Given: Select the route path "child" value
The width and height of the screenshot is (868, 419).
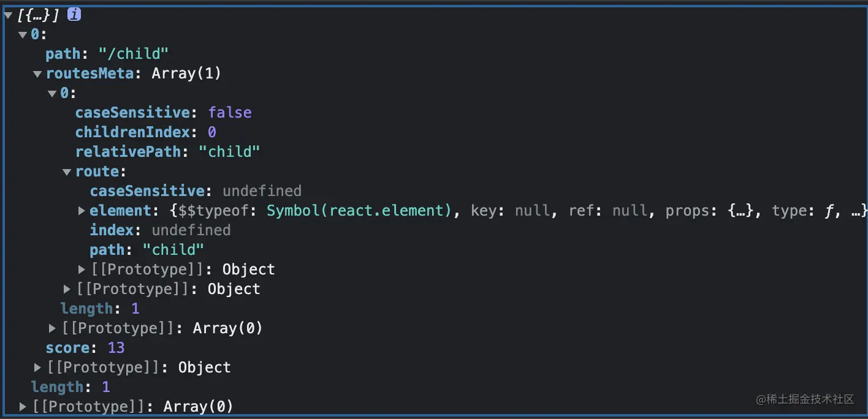Looking at the screenshot, I should point(173,250).
